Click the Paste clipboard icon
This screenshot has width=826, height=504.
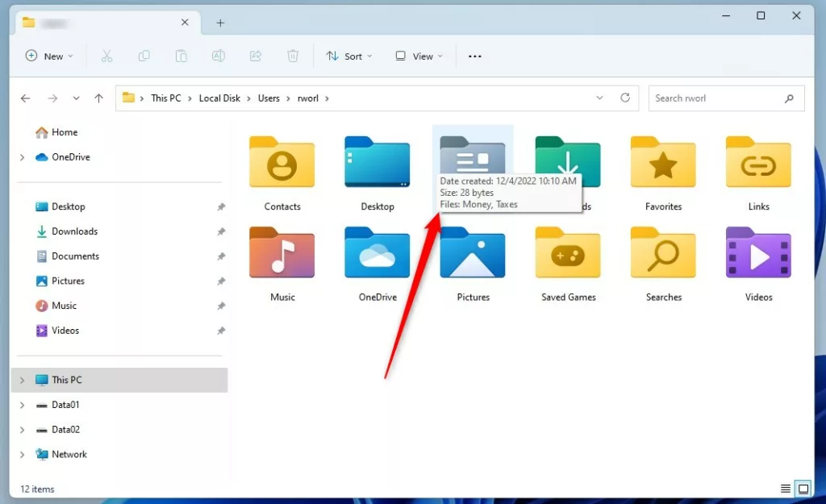[x=181, y=56]
